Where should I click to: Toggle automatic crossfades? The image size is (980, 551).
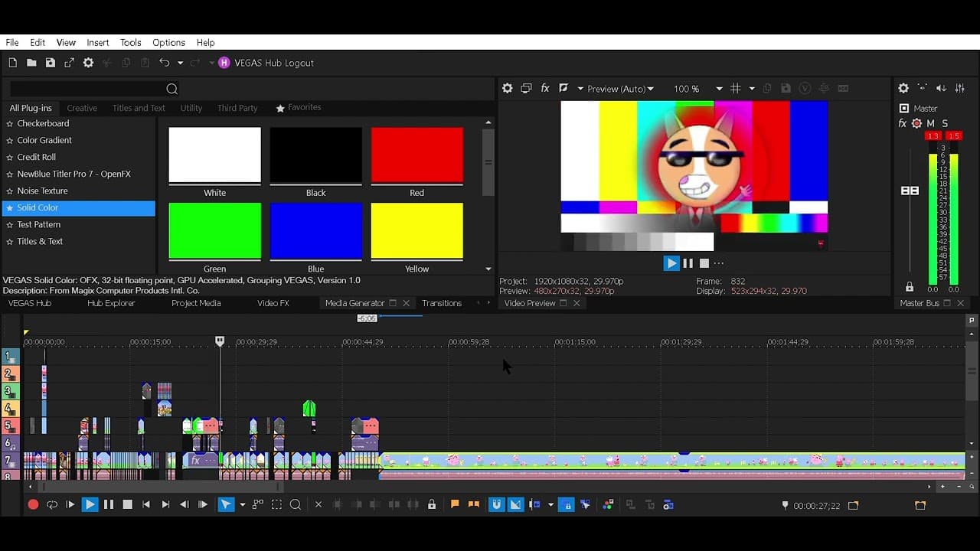click(516, 504)
